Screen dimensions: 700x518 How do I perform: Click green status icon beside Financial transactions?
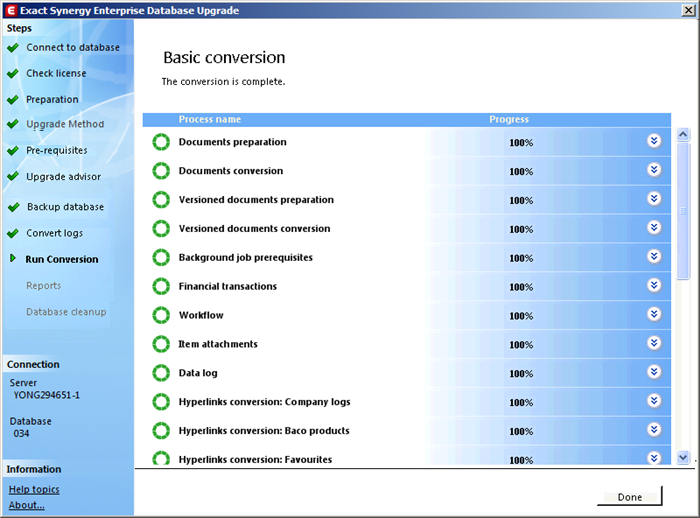click(160, 287)
